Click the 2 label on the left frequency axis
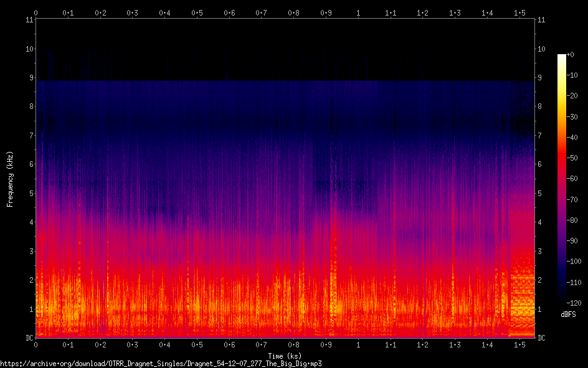The height and width of the screenshot is (368, 588). [x=29, y=280]
